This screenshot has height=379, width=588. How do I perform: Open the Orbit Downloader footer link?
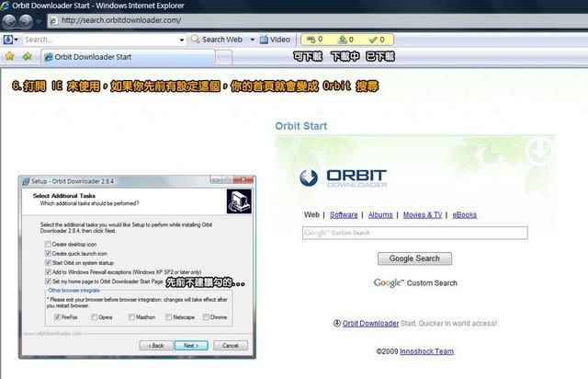point(370,323)
